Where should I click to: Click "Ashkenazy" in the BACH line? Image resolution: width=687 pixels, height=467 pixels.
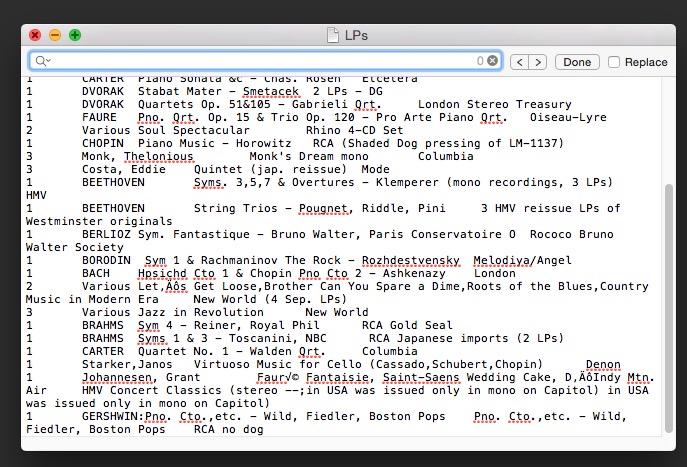click(414, 273)
